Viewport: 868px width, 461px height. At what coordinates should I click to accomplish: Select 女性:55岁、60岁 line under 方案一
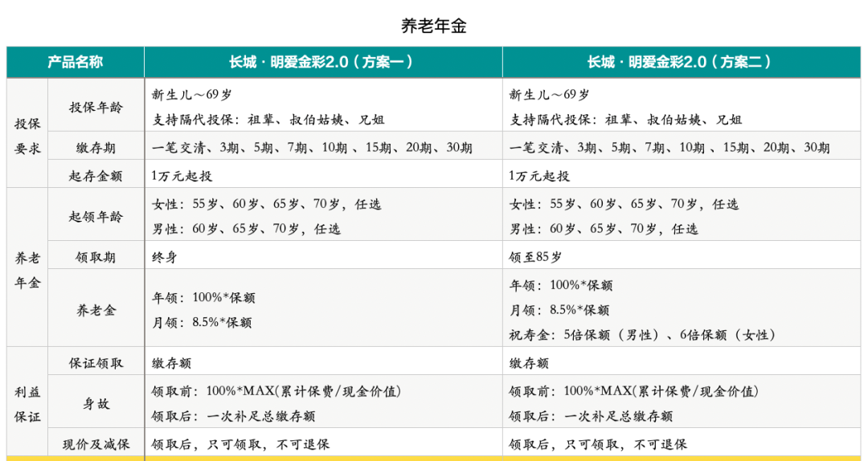click(x=266, y=204)
